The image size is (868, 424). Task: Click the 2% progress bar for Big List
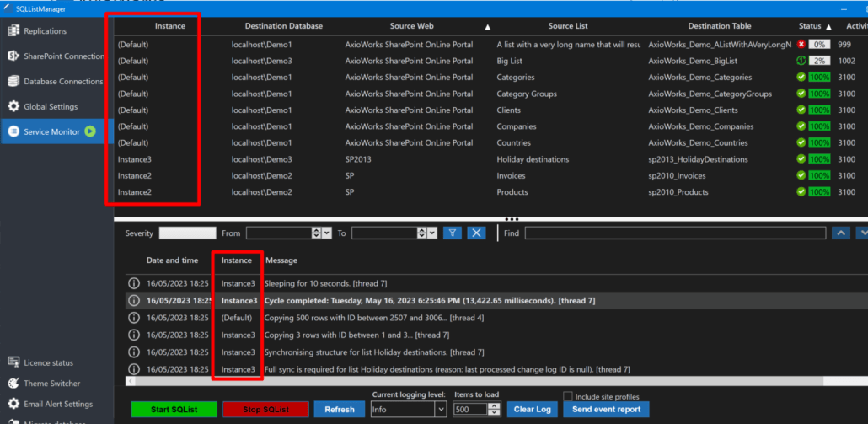coord(819,61)
